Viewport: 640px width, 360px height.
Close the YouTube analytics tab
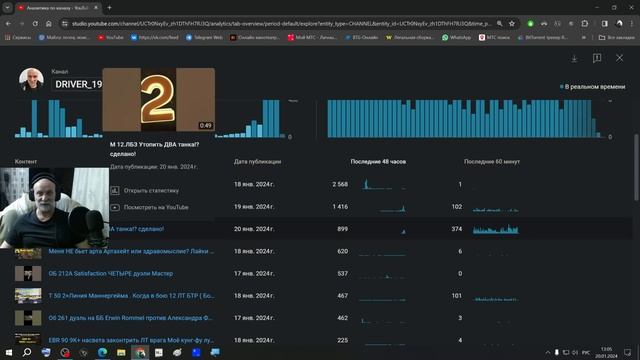96,7
